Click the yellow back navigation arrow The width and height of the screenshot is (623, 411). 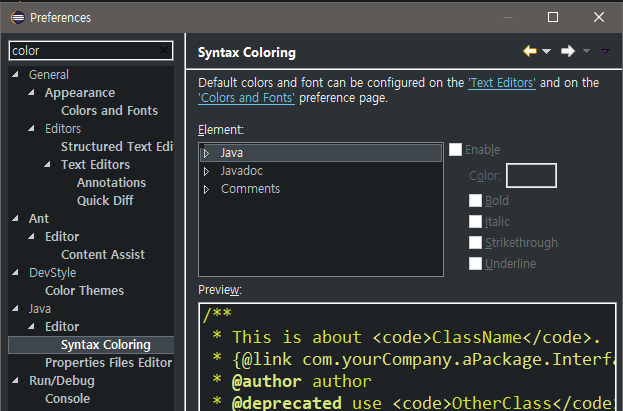[x=530, y=51]
